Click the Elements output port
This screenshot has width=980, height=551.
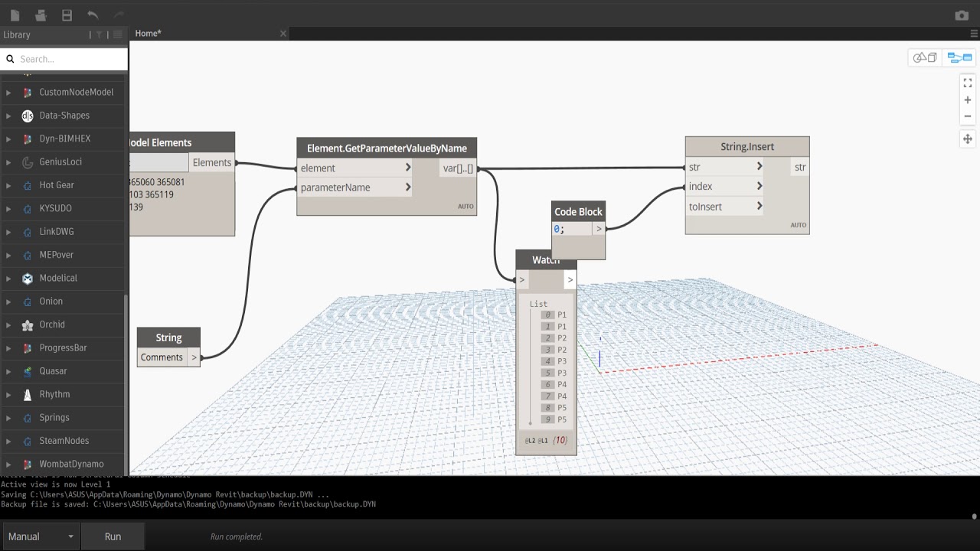(212, 162)
